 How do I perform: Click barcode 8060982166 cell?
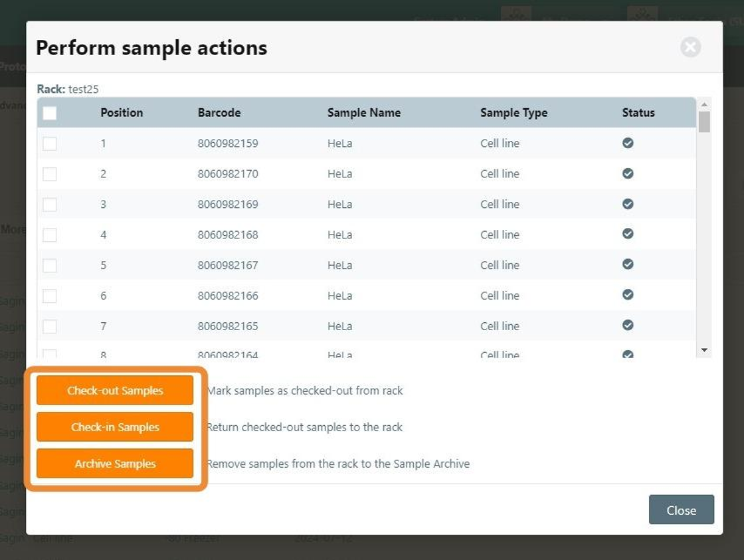coord(228,296)
